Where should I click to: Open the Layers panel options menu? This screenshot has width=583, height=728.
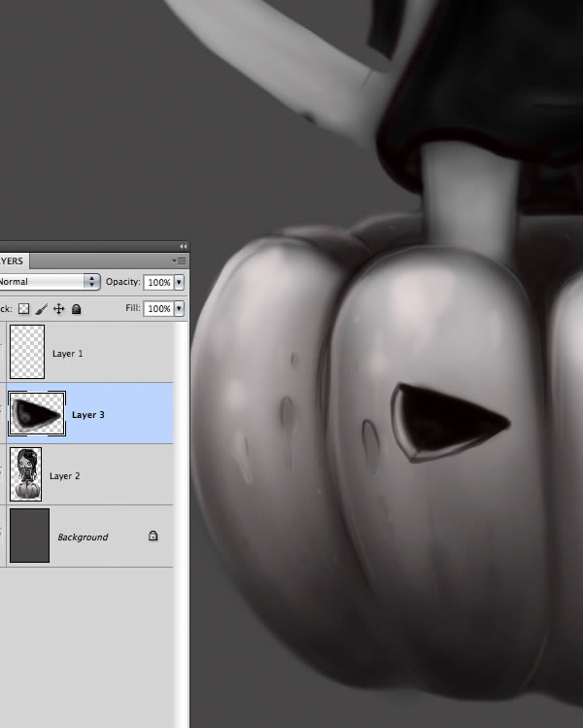[179, 260]
